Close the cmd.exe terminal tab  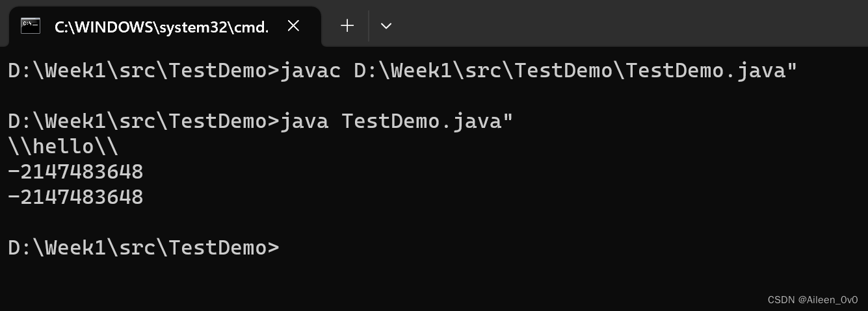tap(293, 26)
